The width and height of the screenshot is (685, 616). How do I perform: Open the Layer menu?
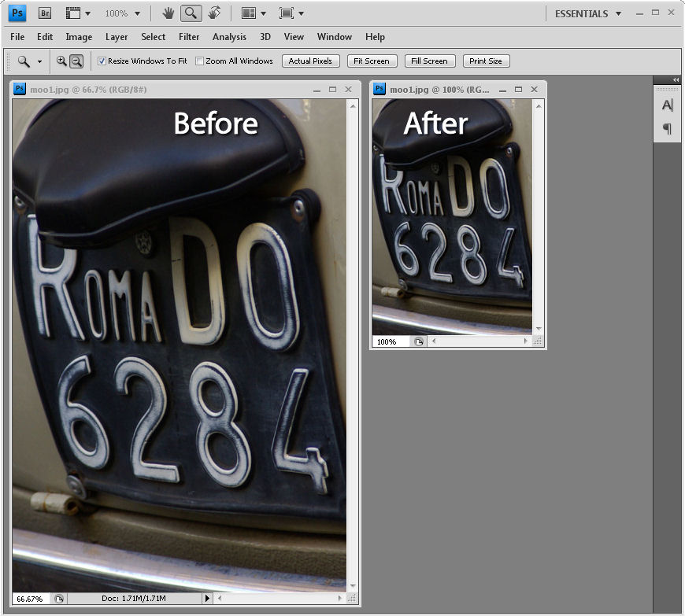coord(117,37)
